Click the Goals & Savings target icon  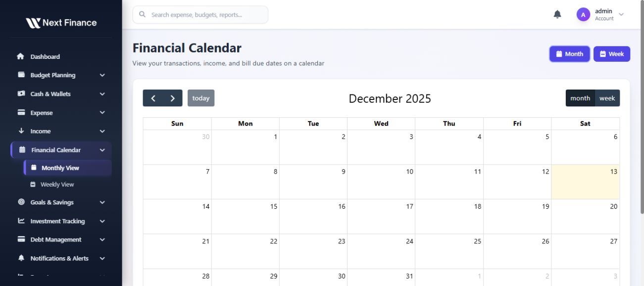click(x=21, y=202)
